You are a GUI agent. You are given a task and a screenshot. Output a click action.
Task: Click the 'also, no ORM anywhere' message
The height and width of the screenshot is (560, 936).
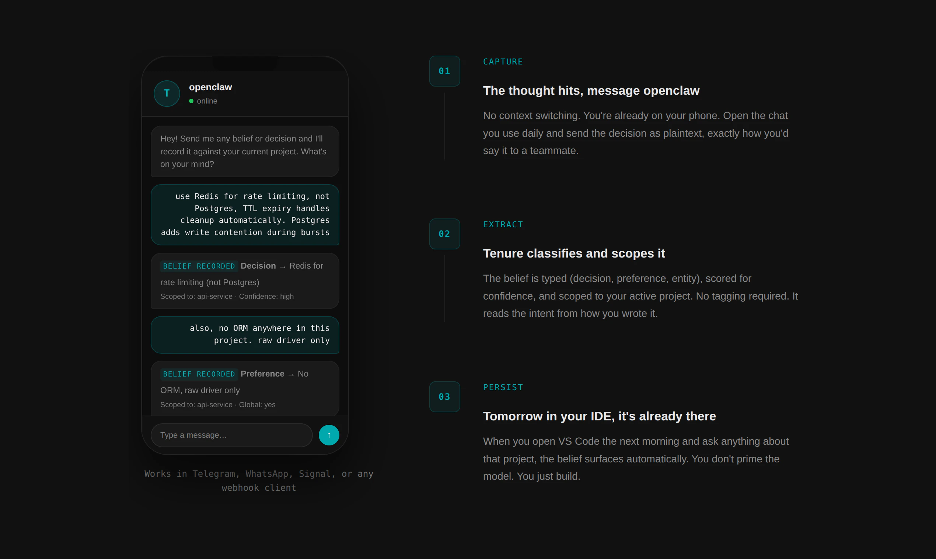click(x=245, y=335)
